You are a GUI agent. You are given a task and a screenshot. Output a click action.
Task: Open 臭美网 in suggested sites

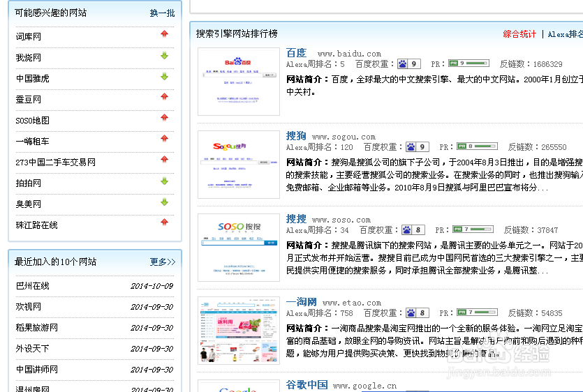pyautogui.click(x=28, y=204)
